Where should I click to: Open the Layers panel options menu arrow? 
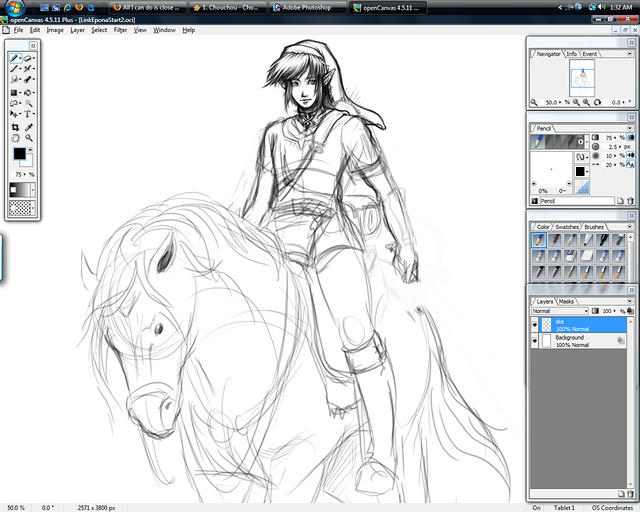629,301
